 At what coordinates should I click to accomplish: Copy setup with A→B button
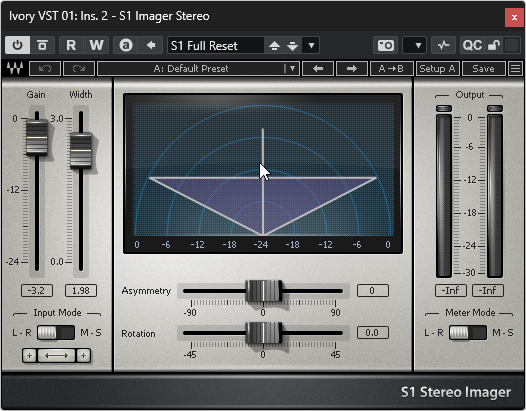(391, 68)
